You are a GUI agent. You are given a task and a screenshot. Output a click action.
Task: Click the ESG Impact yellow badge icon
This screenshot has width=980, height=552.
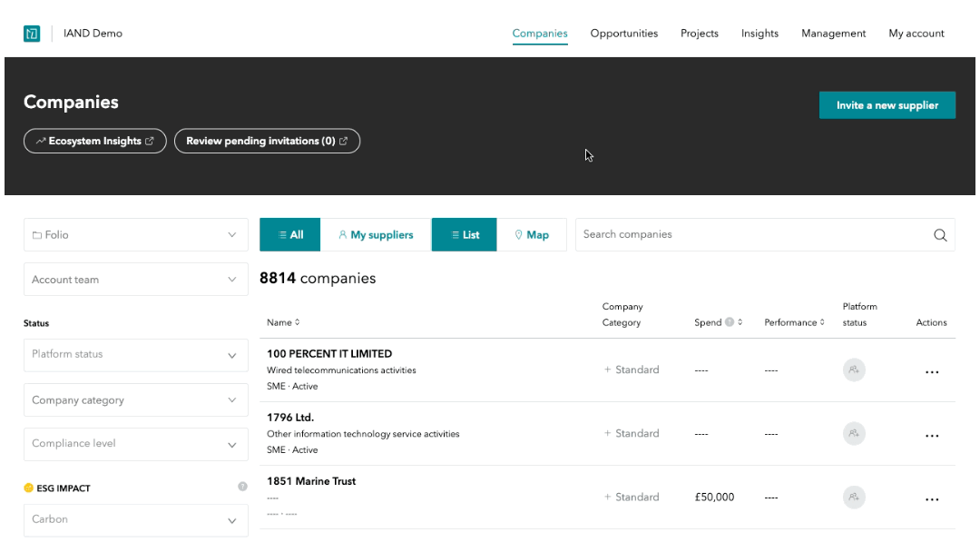[28, 488]
